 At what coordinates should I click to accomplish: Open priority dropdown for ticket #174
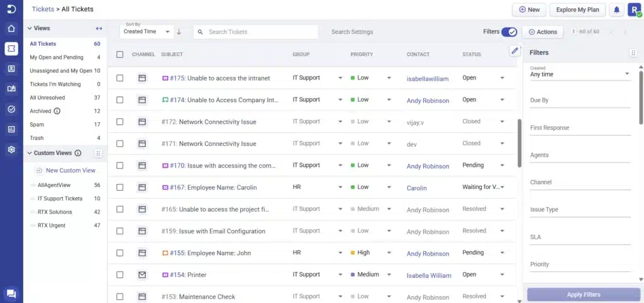click(389, 100)
